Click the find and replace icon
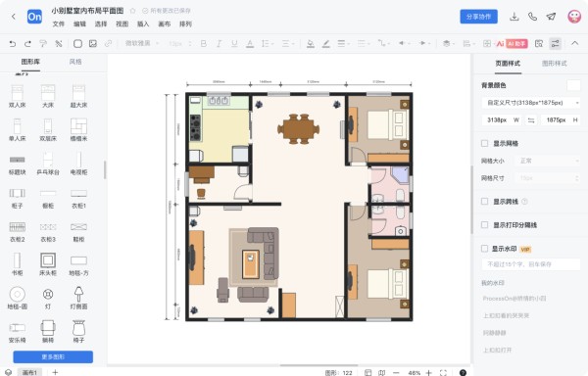This screenshot has height=376, width=588. (x=539, y=44)
